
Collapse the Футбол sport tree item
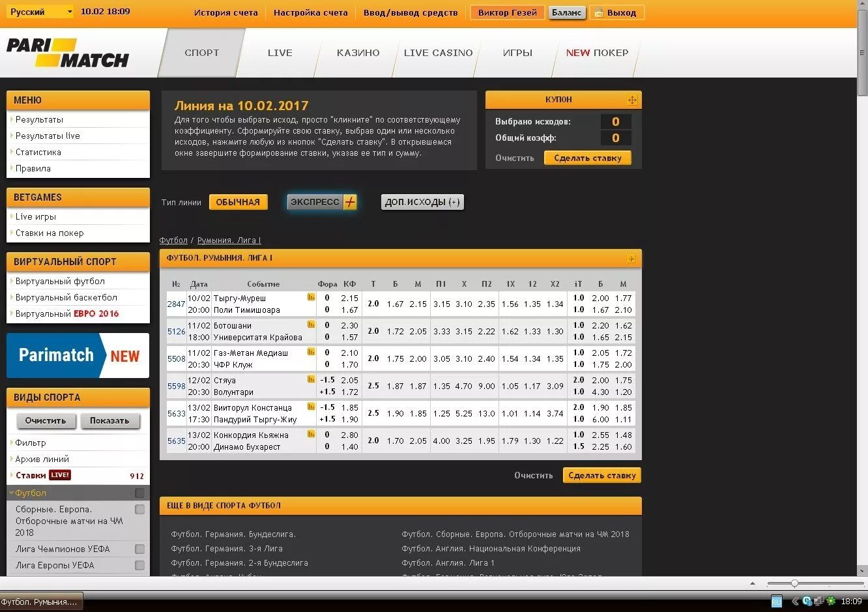(31, 493)
